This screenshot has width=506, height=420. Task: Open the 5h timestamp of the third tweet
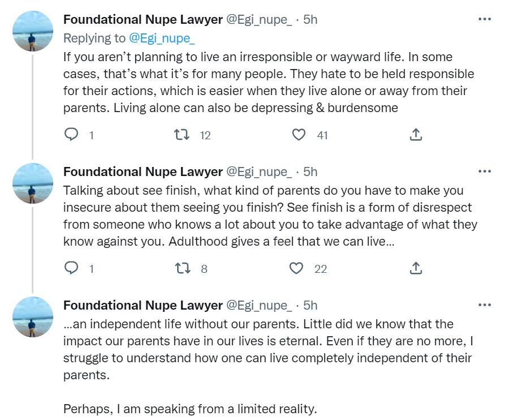click(310, 305)
